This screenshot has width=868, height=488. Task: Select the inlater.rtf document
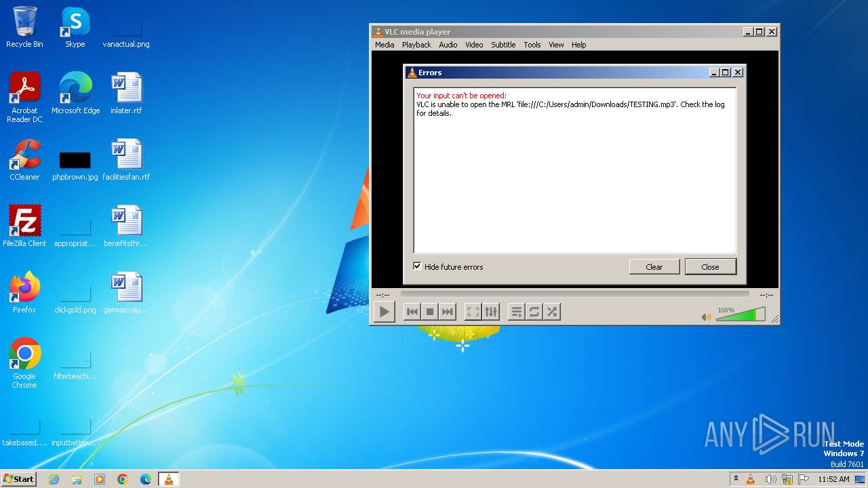[126, 94]
